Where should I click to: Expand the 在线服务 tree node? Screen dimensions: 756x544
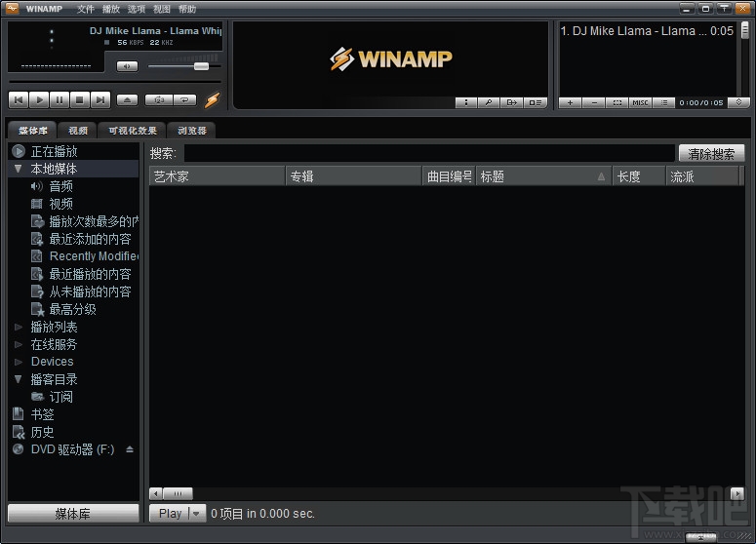pyautogui.click(x=19, y=344)
